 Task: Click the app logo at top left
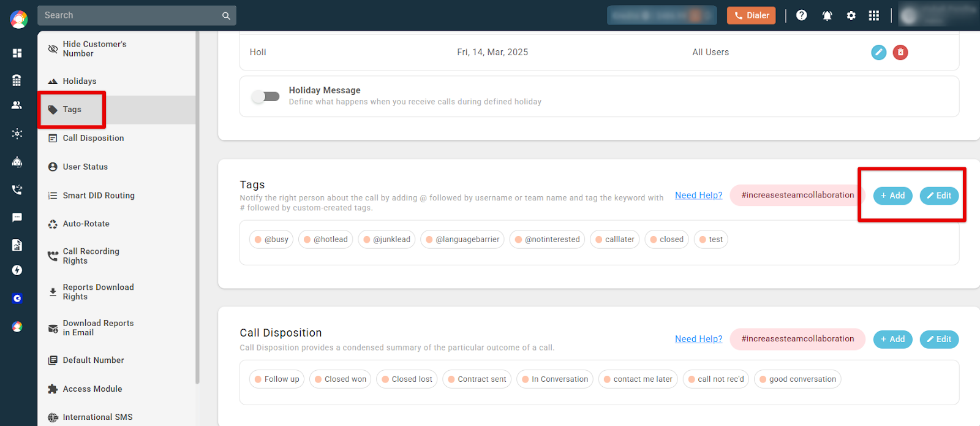(18, 20)
